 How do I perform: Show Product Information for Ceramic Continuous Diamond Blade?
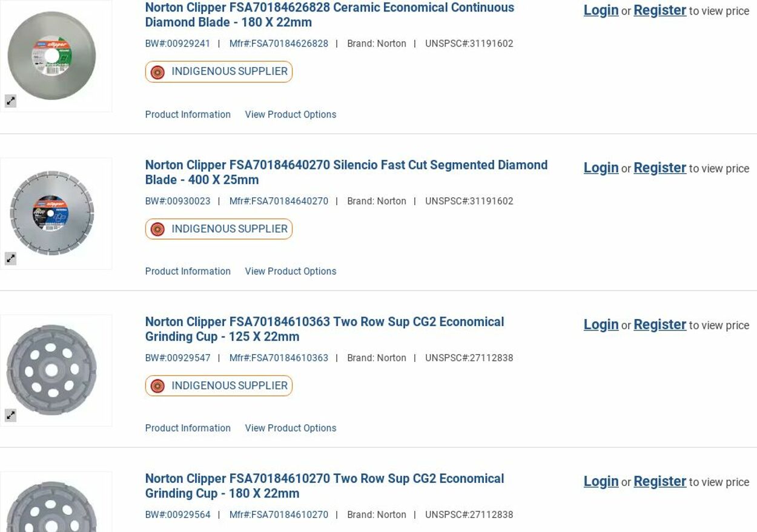click(188, 114)
